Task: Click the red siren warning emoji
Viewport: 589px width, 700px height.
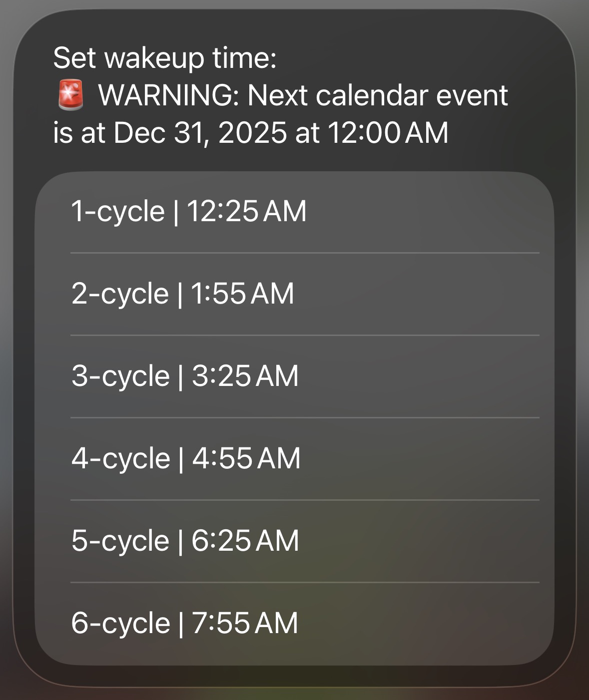Action: (70, 95)
